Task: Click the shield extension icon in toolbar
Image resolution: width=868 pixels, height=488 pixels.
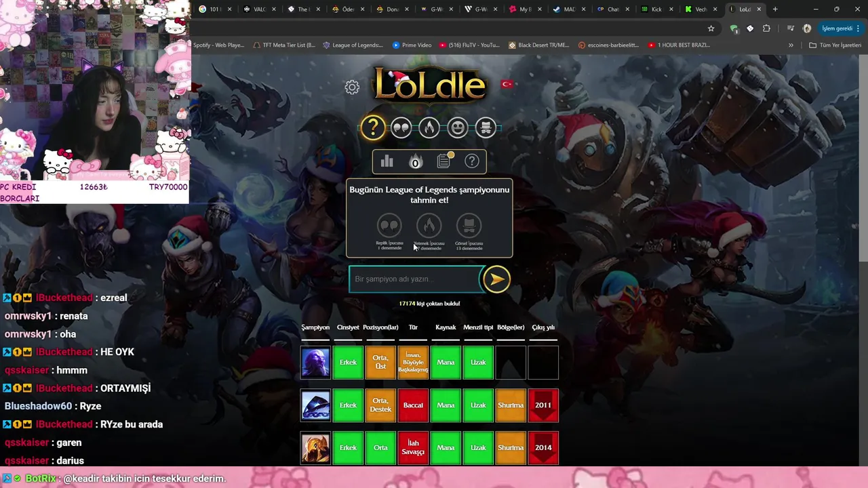Action: (x=734, y=28)
